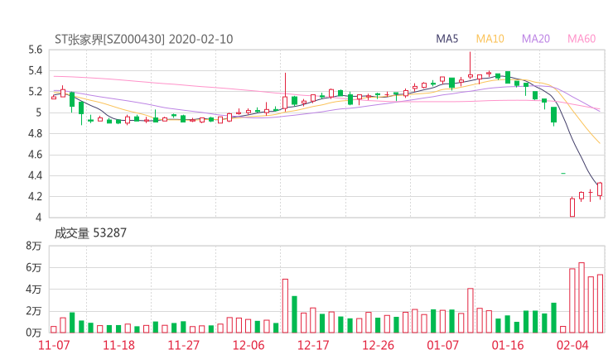Click the 6万 volume axis label
Image resolution: width=613 pixels, height=364 pixels.
point(34,267)
